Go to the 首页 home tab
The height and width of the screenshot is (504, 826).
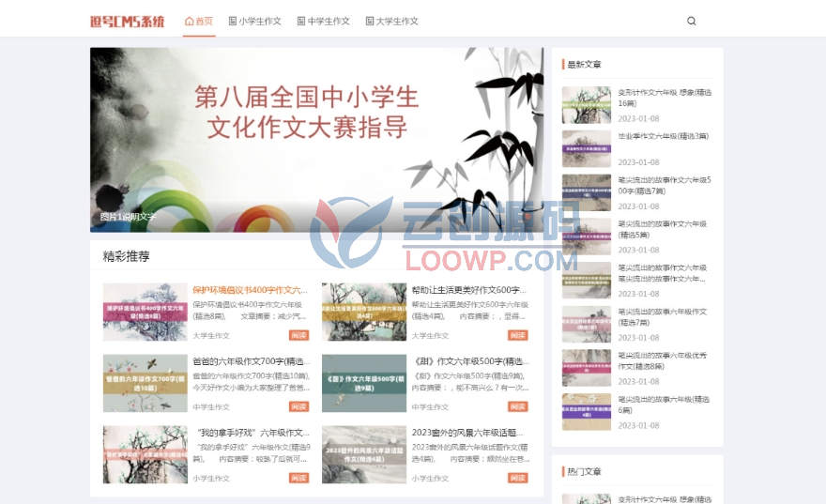pyautogui.click(x=199, y=21)
